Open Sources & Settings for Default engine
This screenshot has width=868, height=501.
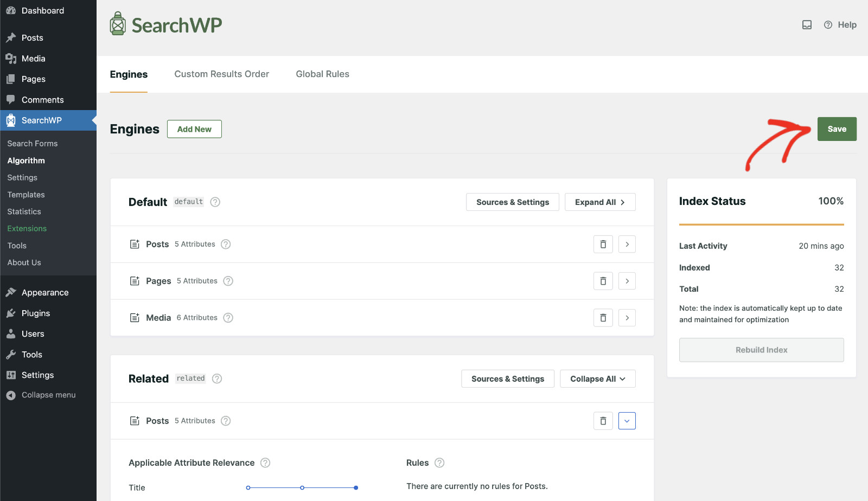point(513,202)
